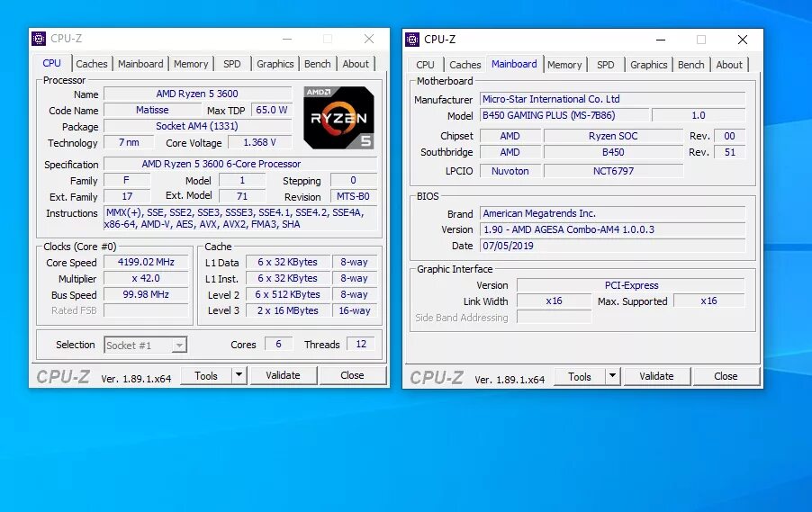812x512 pixels.
Task: Click the 7 nm technology value
Action: click(x=129, y=142)
